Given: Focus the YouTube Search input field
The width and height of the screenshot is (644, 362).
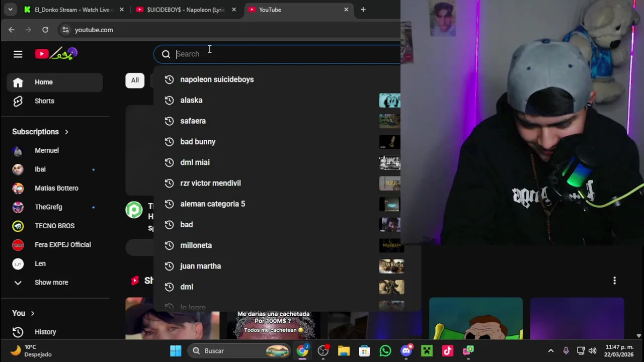Looking at the screenshot, I should 287,54.
